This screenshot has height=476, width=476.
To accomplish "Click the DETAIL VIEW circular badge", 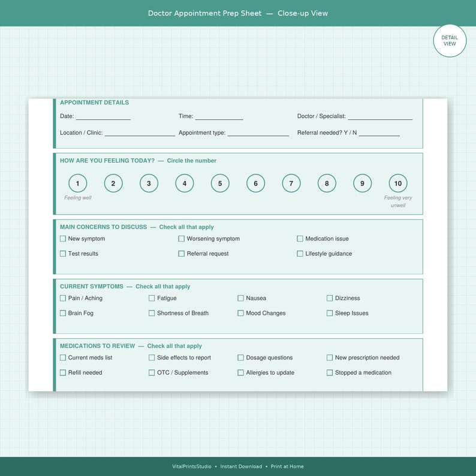I will click(450, 41).
